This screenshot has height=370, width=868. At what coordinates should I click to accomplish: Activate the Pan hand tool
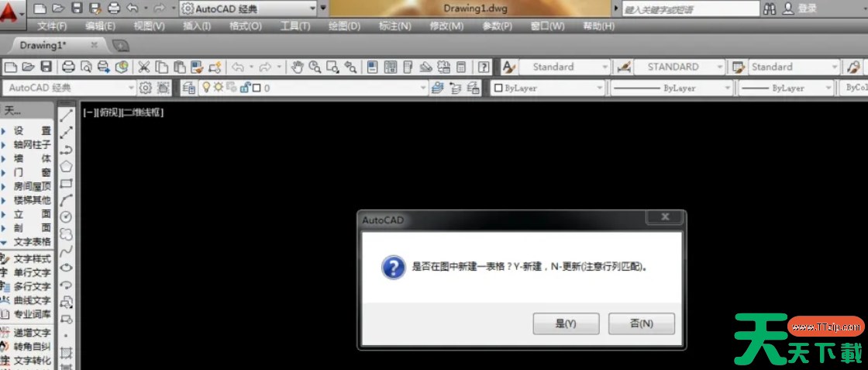(x=298, y=67)
